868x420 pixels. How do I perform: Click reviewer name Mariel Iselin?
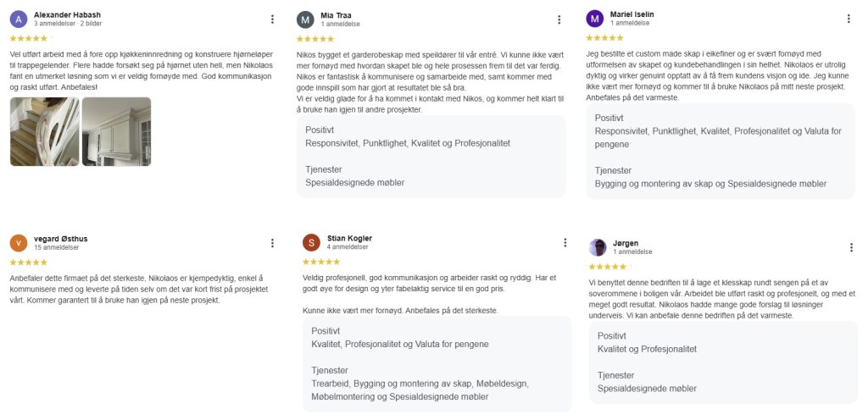(632, 14)
